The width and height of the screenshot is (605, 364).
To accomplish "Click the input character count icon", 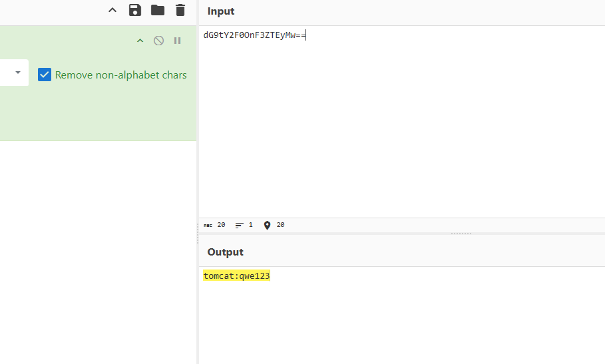I will coord(208,225).
